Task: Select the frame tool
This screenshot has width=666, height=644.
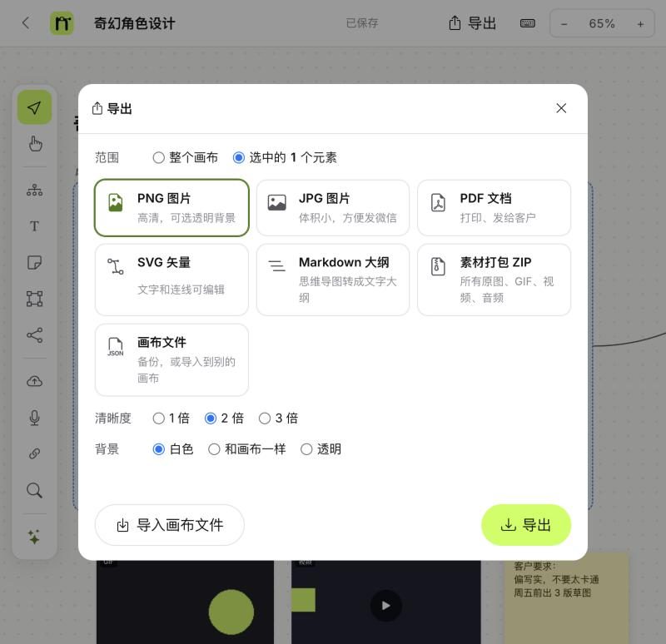Action: (x=34, y=299)
